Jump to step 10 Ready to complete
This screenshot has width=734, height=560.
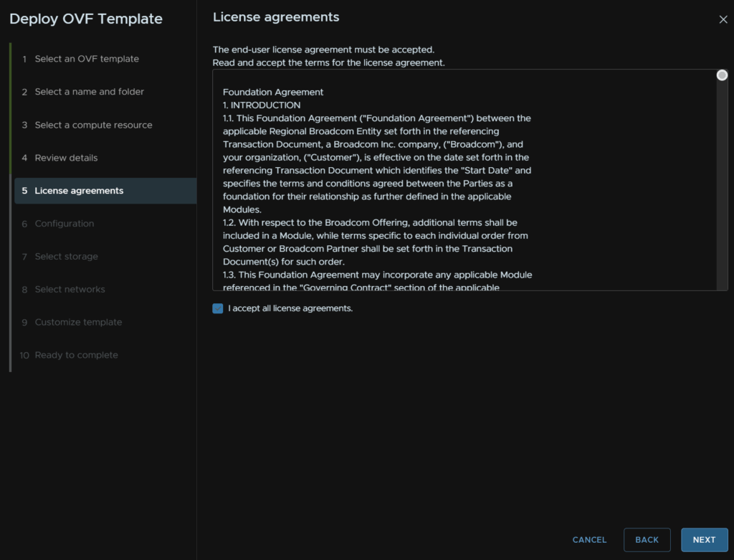(x=76, y=355)
